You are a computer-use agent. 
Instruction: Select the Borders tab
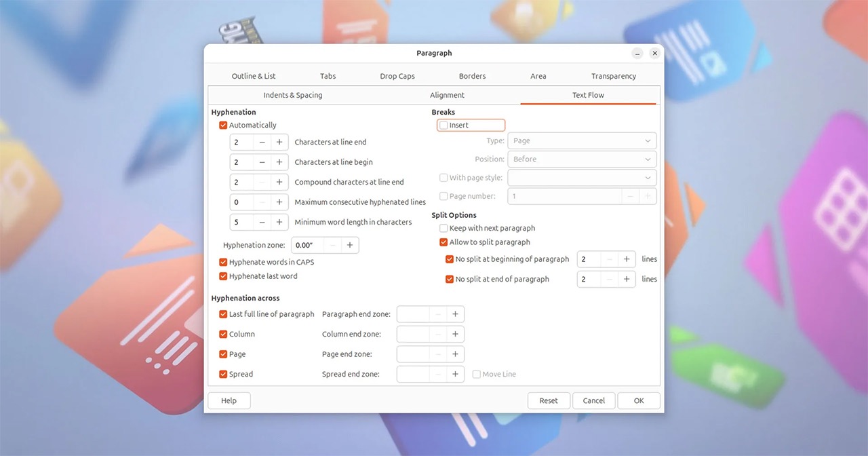tap(472, 76)
